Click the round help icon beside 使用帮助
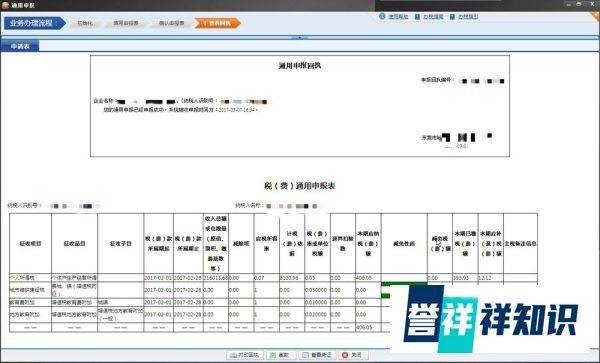Screen dimensions: 600x363 coord(382,16)
